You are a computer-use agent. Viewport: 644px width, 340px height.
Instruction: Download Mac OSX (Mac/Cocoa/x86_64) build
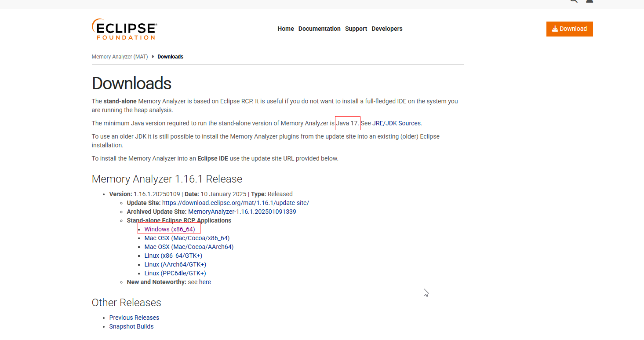pos(187,238)
